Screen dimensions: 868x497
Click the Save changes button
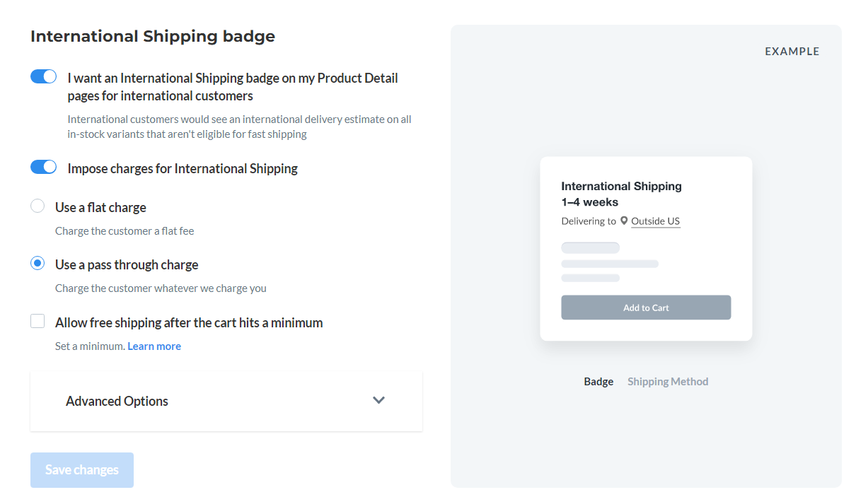[x=82, y=470]
